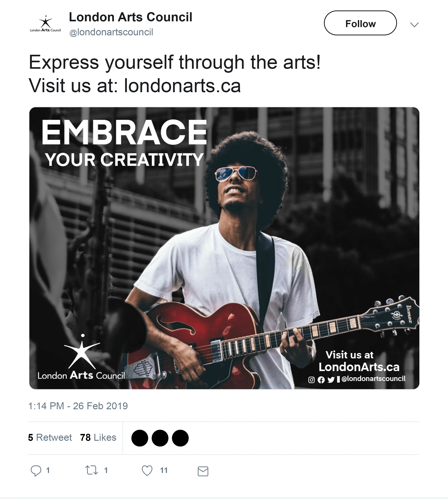Click the first liker avatar circle
Image resolution: width=448 pixels, height=499 pixels.
[140, 438]
